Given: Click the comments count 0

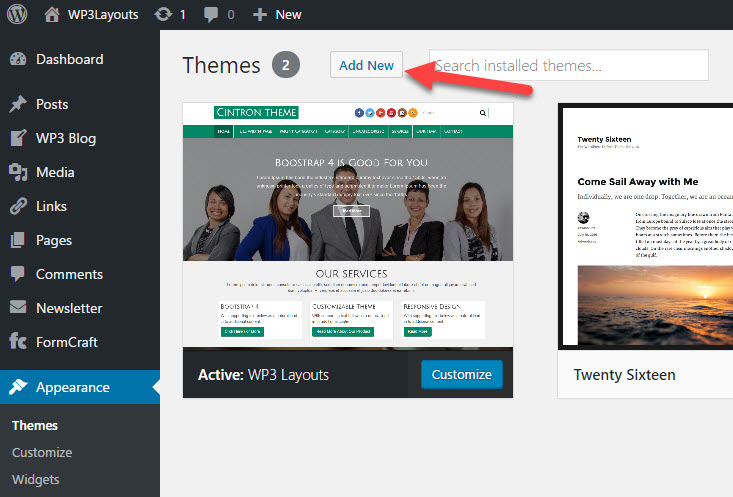Looking at the screenshot, I should click(x=231, y=15).
